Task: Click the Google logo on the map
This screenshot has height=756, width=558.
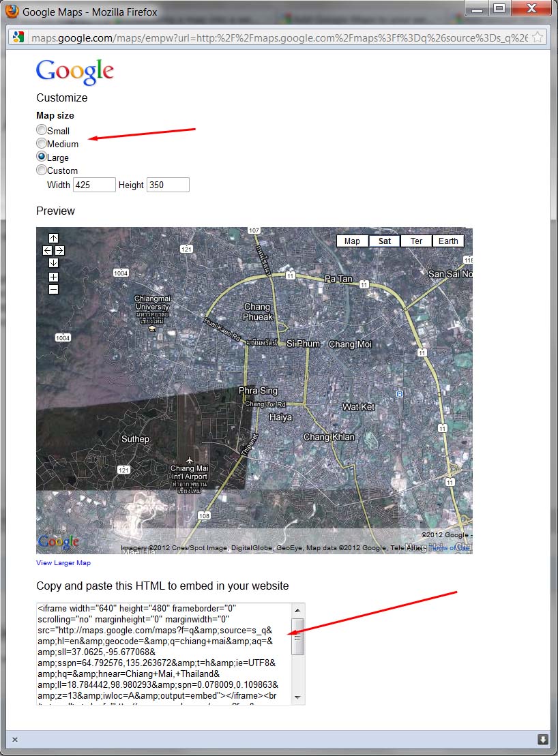Action: point(58,541)
